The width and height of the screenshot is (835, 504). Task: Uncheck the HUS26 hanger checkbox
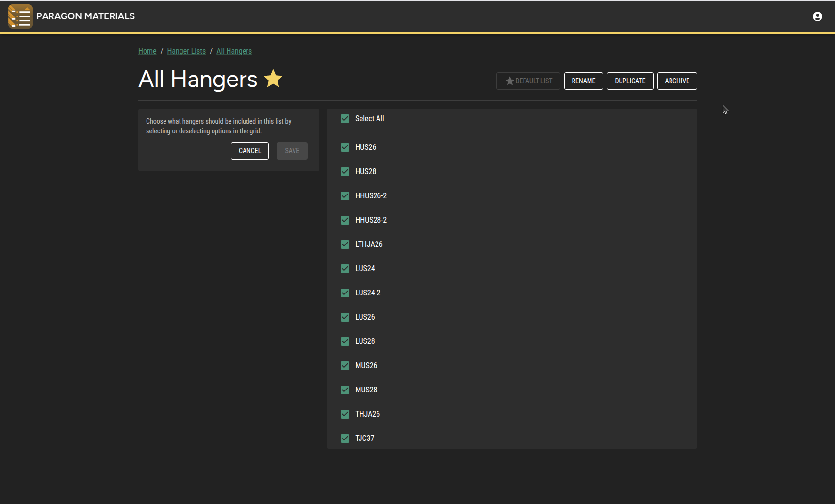345,147
